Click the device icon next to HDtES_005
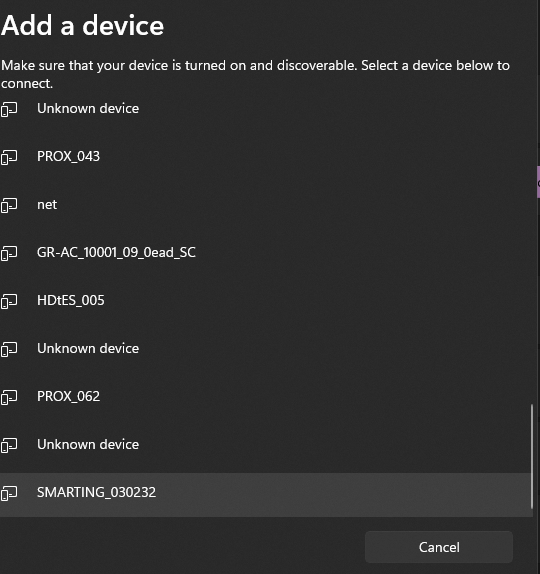 (9, 301)
